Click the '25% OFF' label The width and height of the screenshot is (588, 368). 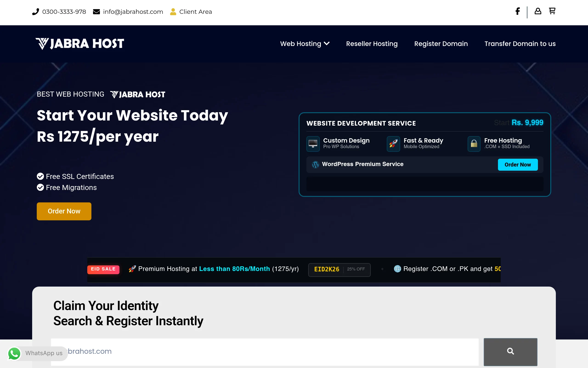click(x=356, y=269)
